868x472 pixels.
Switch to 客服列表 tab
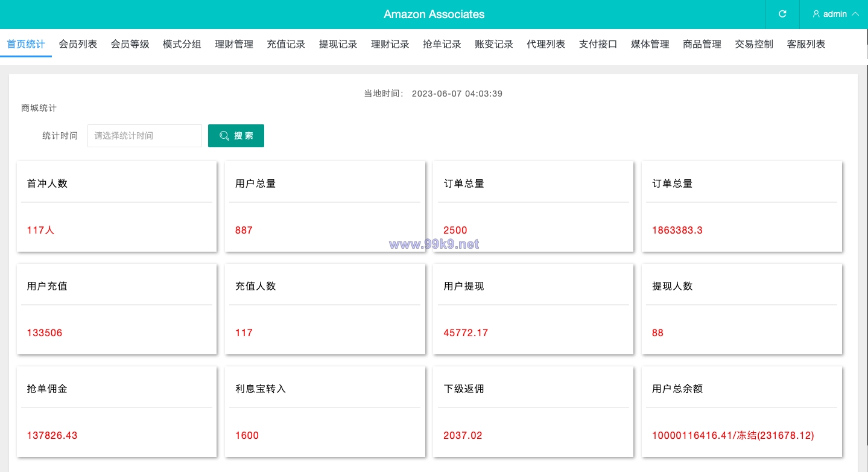click(806, 44)
